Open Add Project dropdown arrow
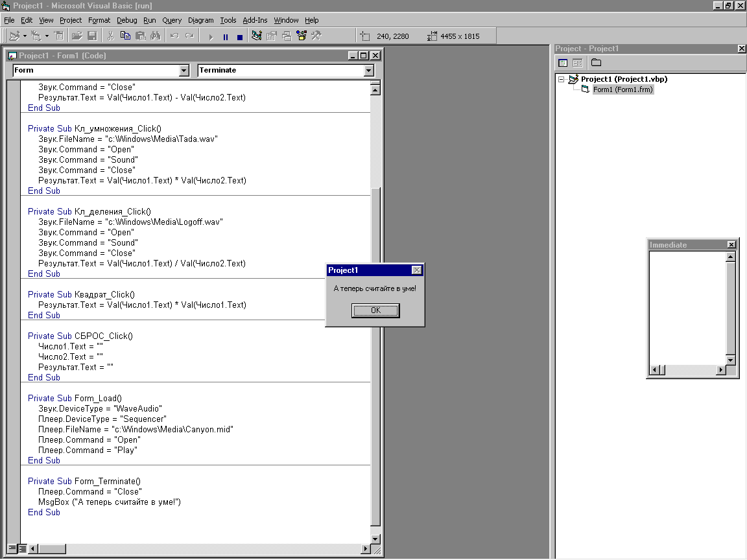 tap(25, 36)
